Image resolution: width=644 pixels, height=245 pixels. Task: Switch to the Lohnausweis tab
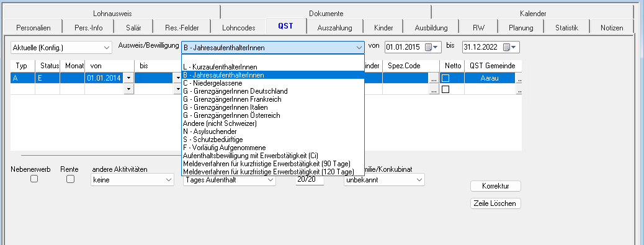pyautogui.click(x=112, y=14)
